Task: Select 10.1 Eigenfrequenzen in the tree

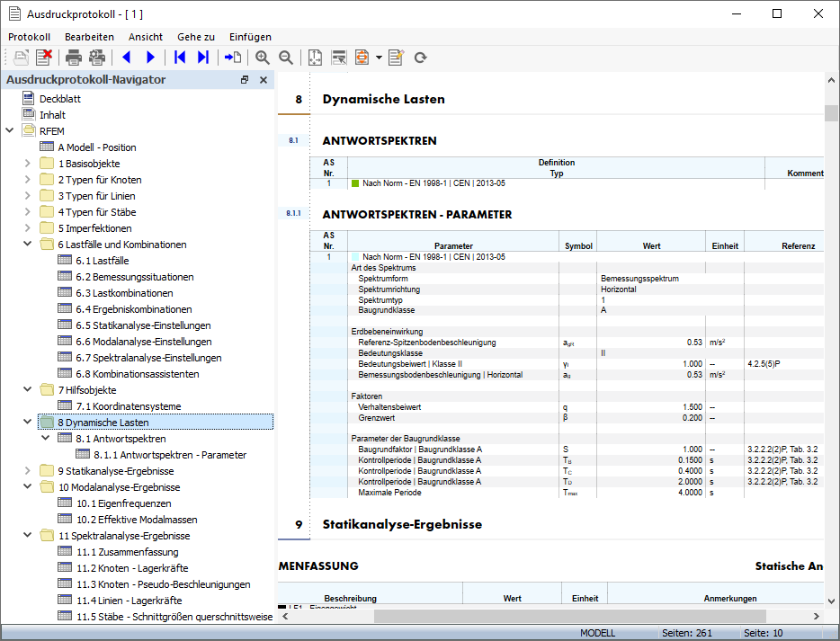Action: (123, 503)
